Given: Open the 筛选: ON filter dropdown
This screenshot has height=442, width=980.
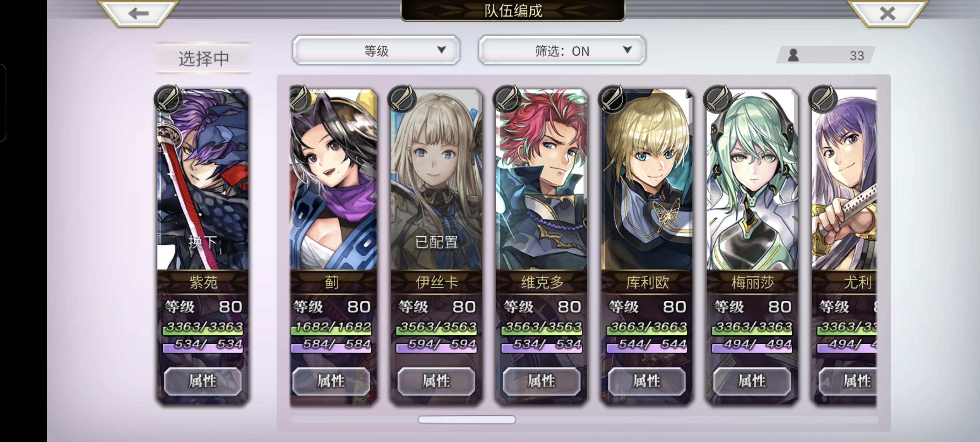Looking at the screenshot, I should (x=562, y=51).
